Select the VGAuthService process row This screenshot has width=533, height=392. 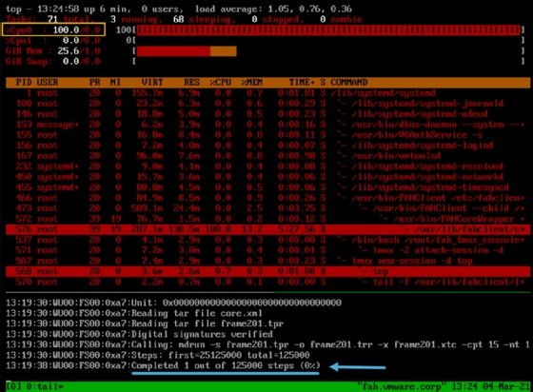point(267,135)
